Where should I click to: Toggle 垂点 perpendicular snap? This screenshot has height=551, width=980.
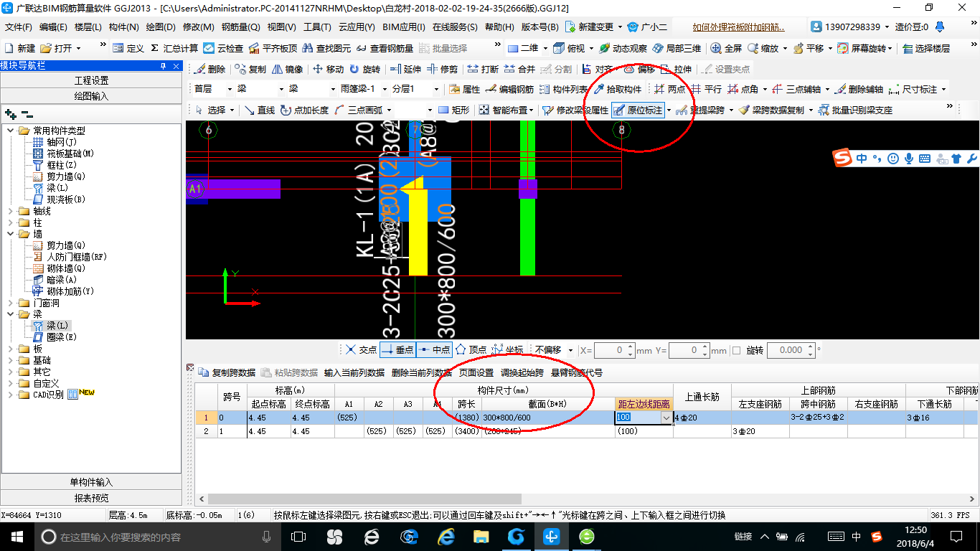click(x=397, y=350)
